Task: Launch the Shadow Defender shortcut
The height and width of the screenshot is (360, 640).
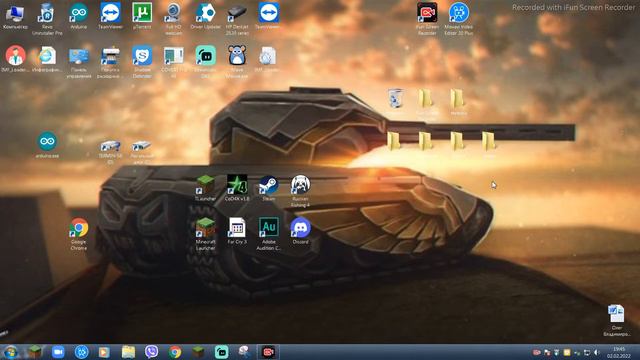Action: pos(142,62)
